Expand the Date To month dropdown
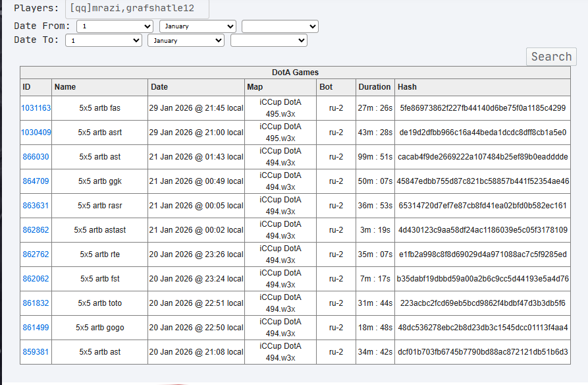Screen dimensions: 588x385 tap(186, 40)
